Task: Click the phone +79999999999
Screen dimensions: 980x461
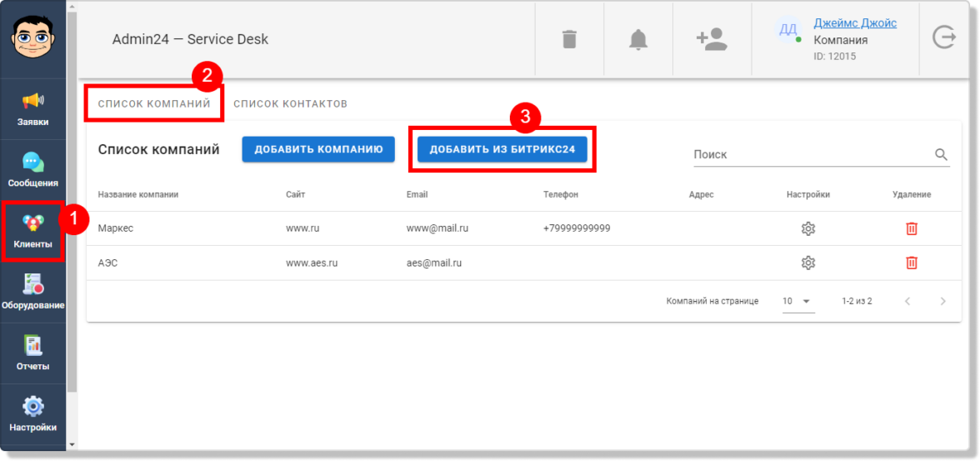Action: click(577, 228)
